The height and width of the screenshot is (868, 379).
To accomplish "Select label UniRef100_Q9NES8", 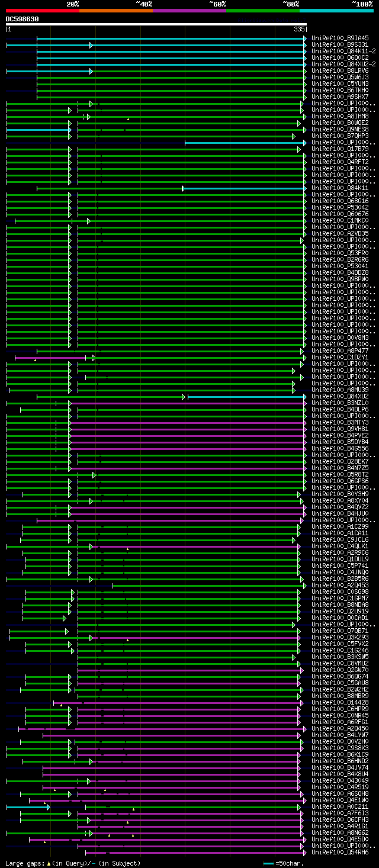I will [x=340, y=129].
